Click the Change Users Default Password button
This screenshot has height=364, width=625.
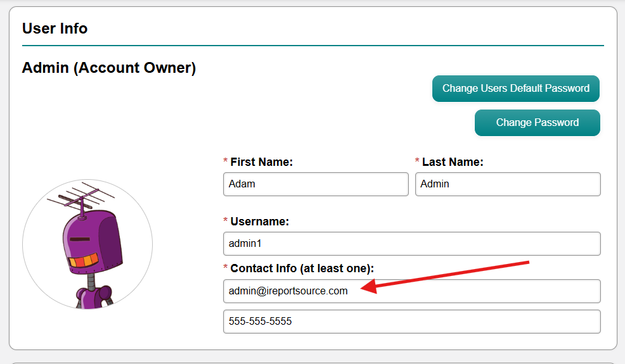click(x=516, y=89)
